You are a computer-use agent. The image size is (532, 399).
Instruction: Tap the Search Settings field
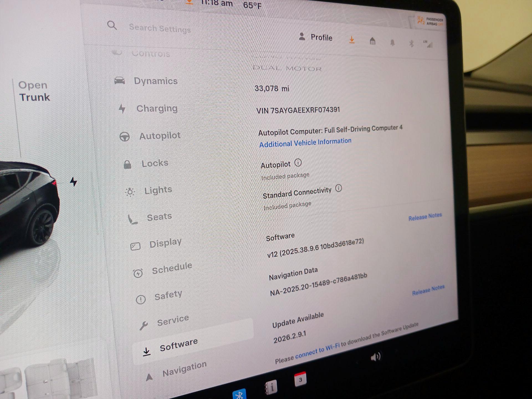(x=160, y=28)
